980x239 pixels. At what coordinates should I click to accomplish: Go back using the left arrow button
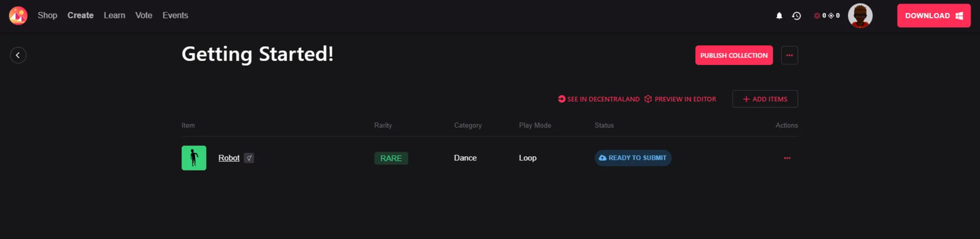coord(18,55)
